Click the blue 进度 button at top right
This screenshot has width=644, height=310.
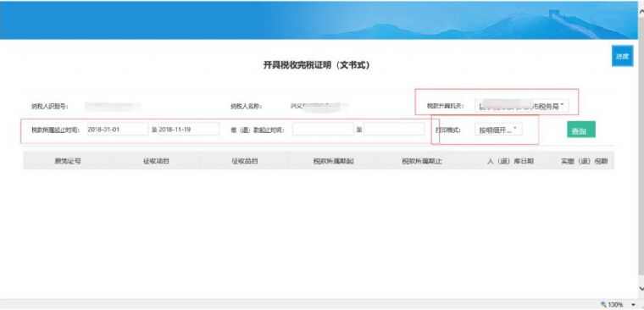(623, 56)
